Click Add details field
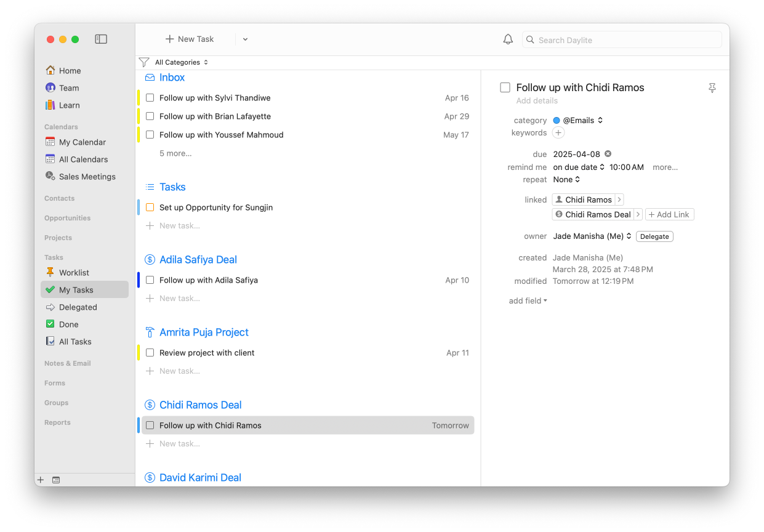The width and height of the screenshot is (764, 532). [x=537, y=101]
